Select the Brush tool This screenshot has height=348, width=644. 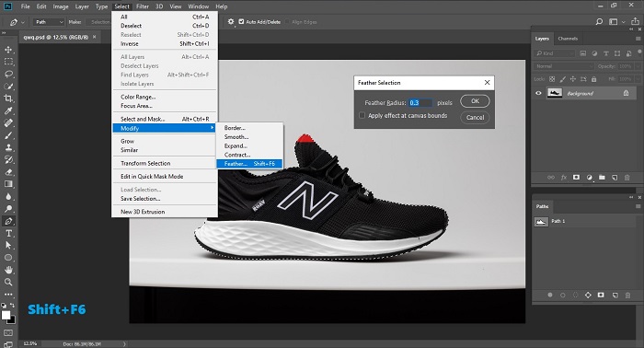[x=8, y=135]
